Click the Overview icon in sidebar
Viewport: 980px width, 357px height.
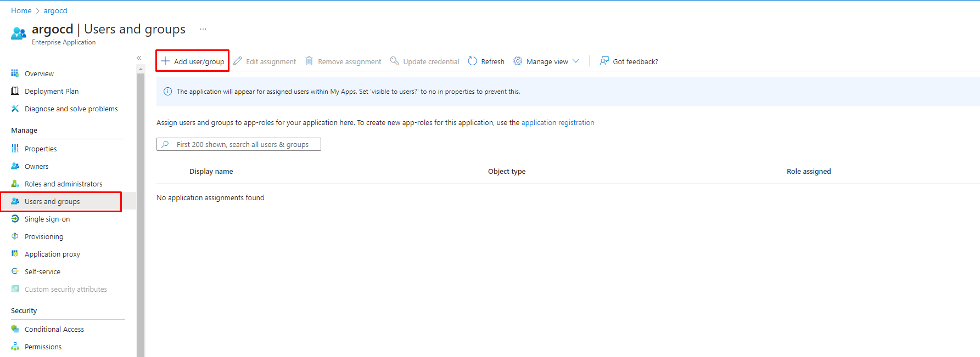15,73
